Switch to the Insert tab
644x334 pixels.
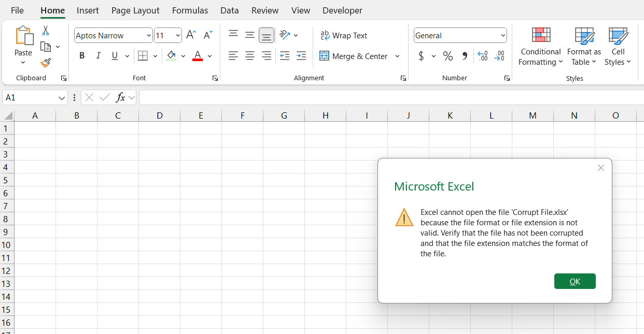pyautogui.click(x=88, y=10)
